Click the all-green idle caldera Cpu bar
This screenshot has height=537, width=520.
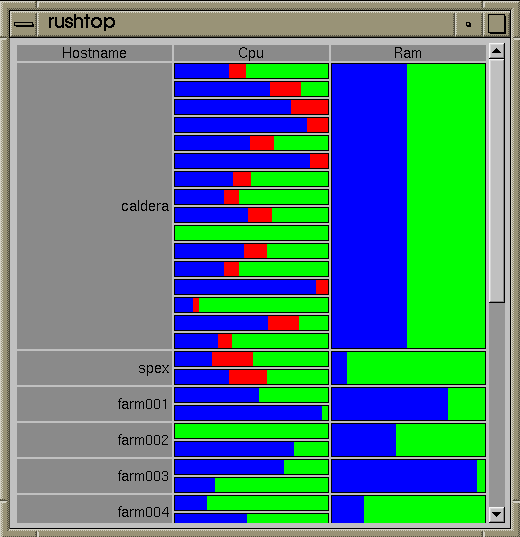pyautogui.click(x=251, y=233)
